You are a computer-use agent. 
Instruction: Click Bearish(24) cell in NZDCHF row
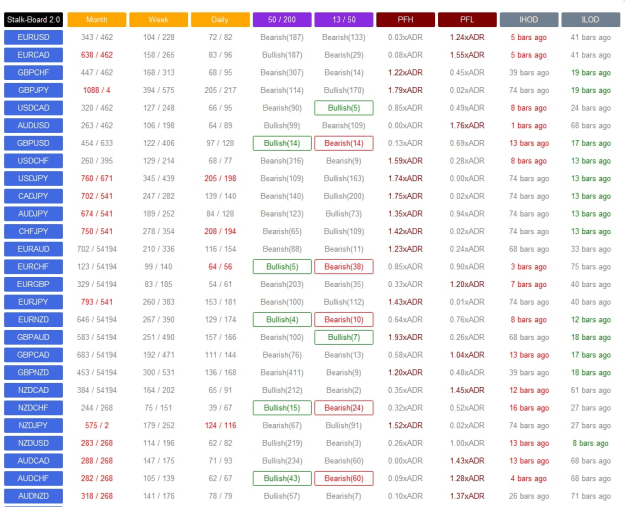click(x=344, y=408)
